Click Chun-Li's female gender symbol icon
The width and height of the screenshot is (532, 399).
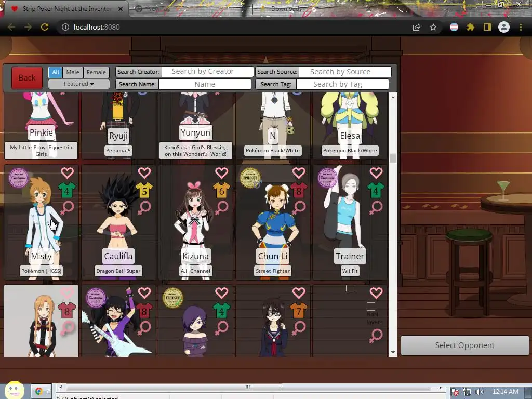(x=299, y=208)
